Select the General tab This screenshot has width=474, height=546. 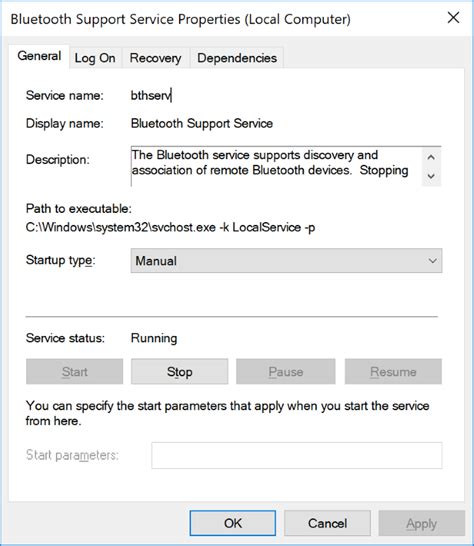point(39,56)
